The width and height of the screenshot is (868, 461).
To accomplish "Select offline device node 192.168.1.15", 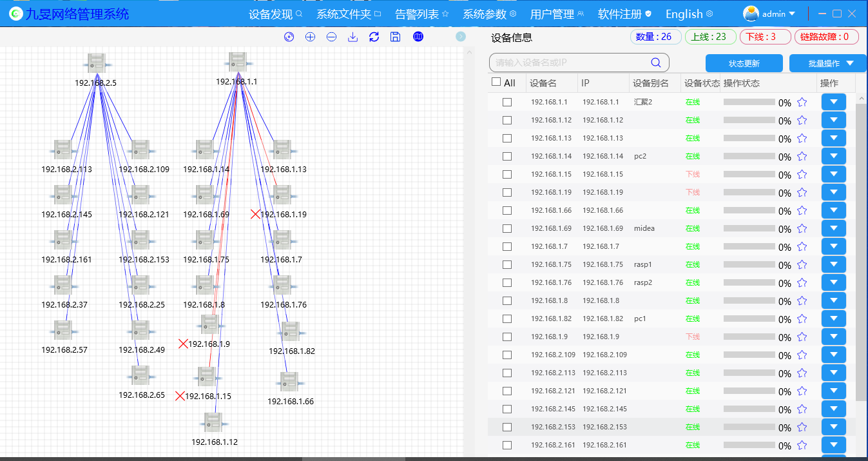I will coord(207,377).
